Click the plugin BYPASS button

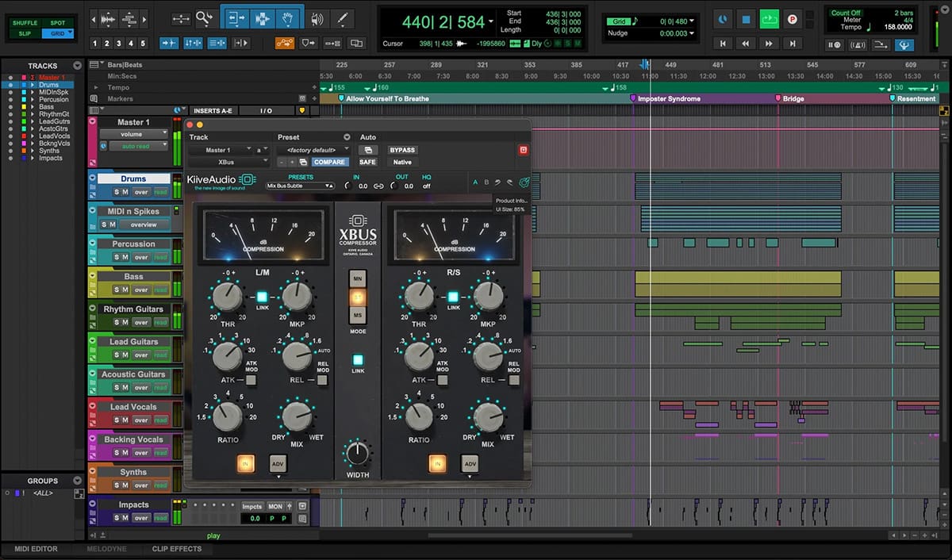click(x=402, y=150)
